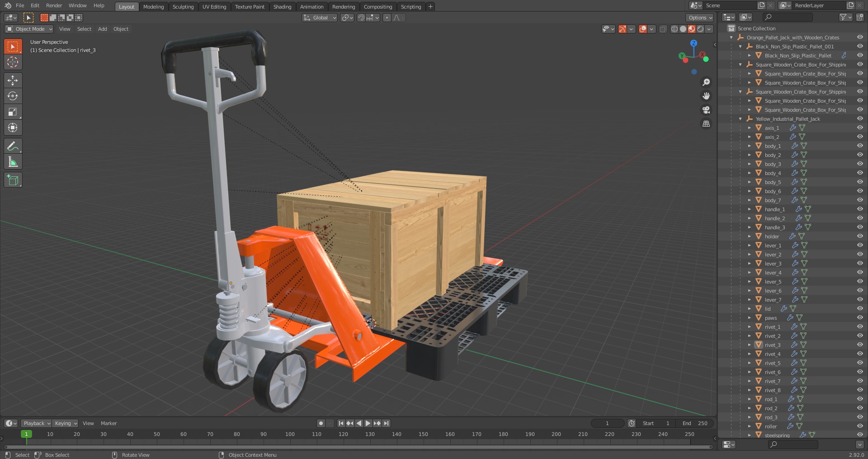Viewport: 868px width, 459px height.
Task: Toggle camera view icon
Action: point(706,110)
